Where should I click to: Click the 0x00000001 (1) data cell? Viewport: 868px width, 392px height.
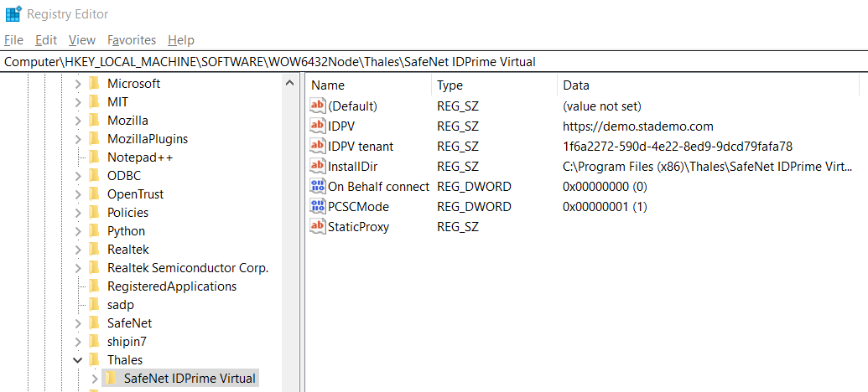pos(605,207)
